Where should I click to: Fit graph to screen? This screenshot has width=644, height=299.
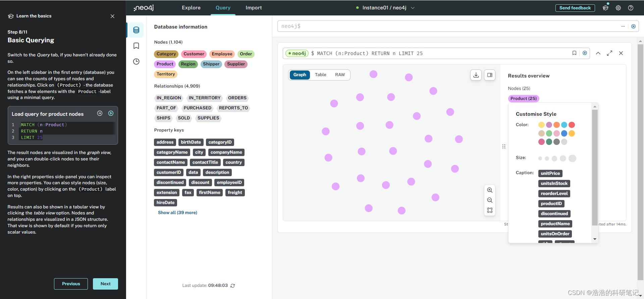click(x=490, y=210)
